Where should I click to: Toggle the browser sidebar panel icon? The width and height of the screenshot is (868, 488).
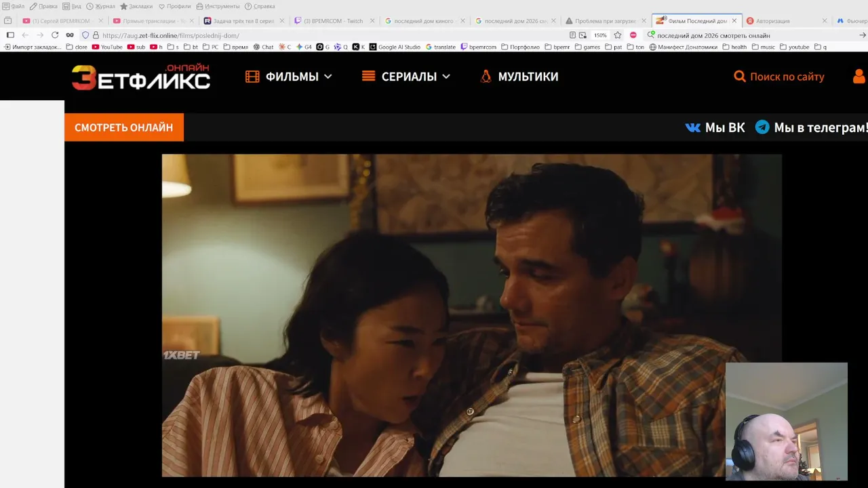click(10, 35)
